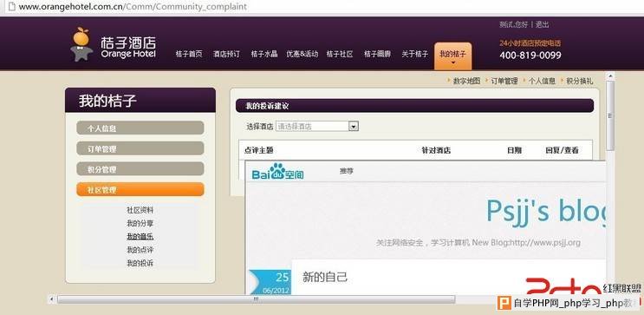Image resolution: width=644 pixels, height=315 pixels.
Task: Open the 请选择酒店 hotel dropdown
Action: 317,126
